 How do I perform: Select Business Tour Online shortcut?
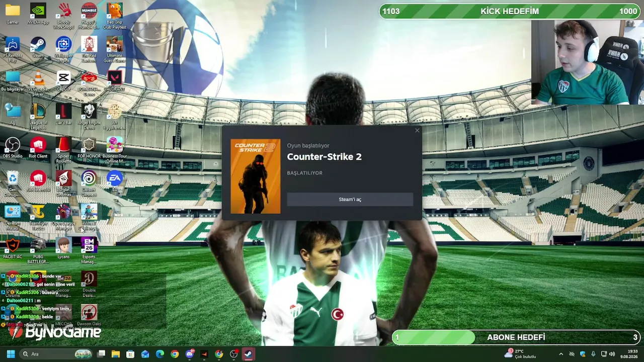tap(115, 151)
